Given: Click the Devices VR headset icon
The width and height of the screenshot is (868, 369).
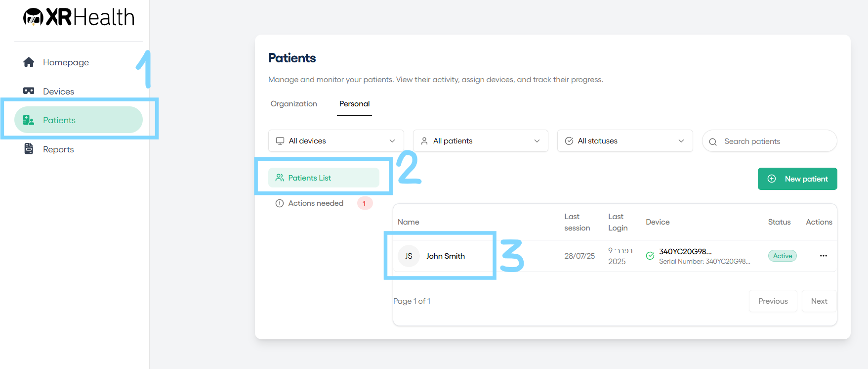Looking at the screenshot, I should tap(29, 91).
